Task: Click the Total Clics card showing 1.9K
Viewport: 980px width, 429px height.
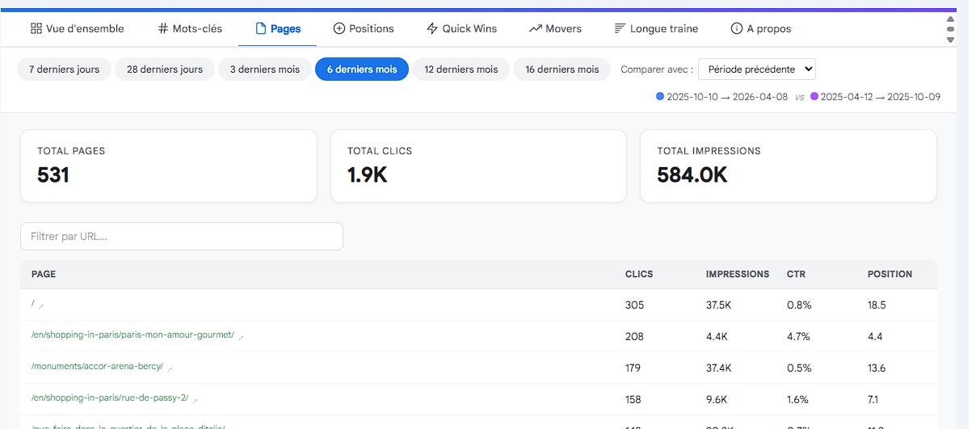Action: point(478,166)
